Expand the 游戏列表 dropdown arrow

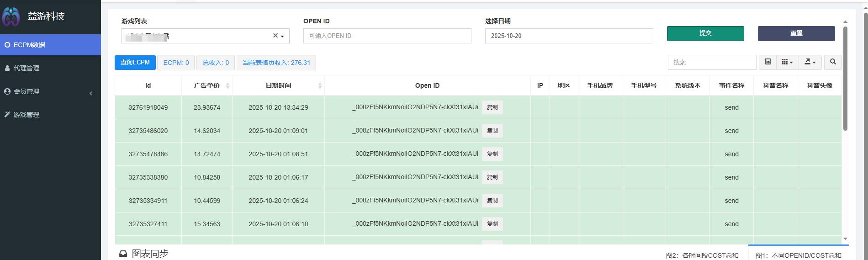pyautogui.click(x=282, y=36)
